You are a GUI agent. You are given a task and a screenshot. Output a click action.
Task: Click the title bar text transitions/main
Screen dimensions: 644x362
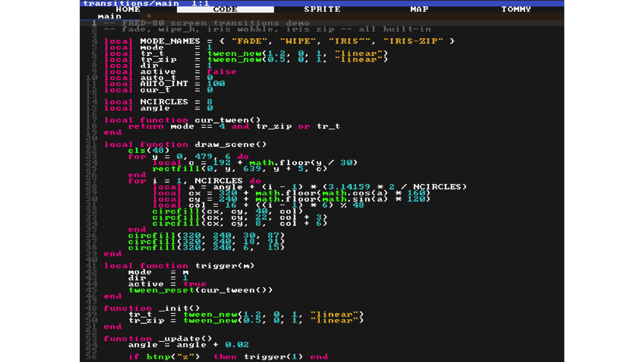[131, 3]
